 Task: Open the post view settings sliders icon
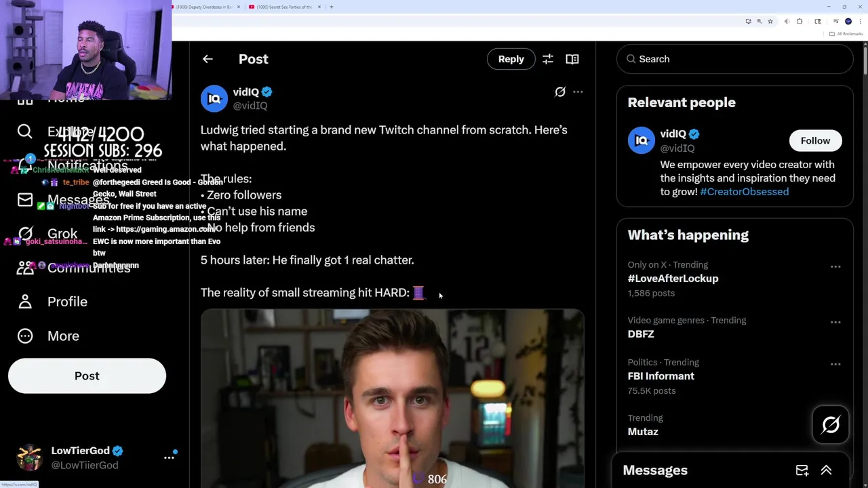(x=548, y=59)
